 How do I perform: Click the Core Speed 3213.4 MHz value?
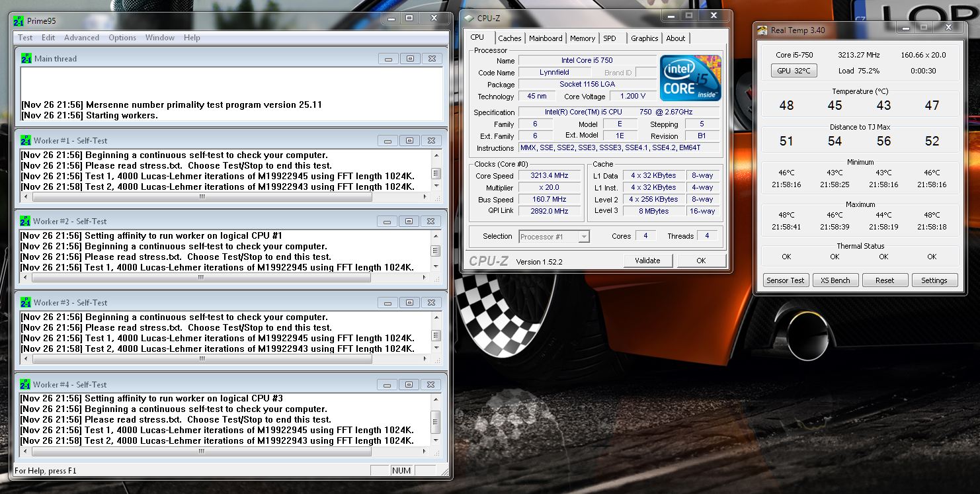pyautogui.click(x=549, y=175)
